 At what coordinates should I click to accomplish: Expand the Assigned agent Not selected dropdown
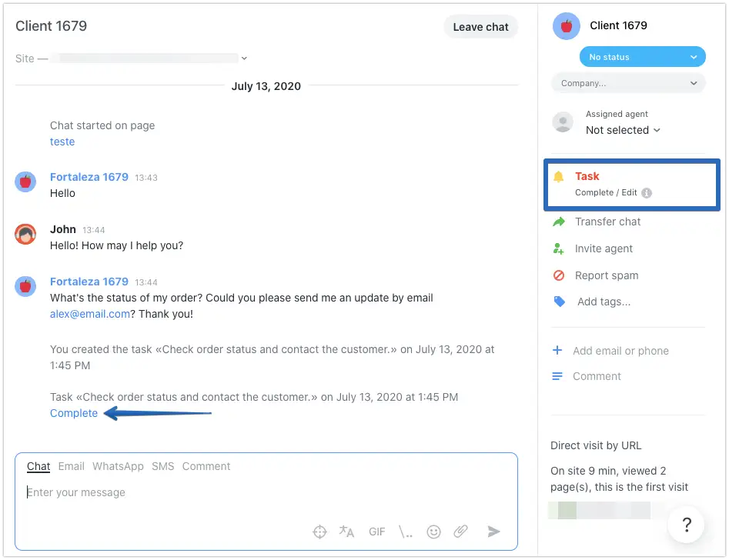click(623, 130)
